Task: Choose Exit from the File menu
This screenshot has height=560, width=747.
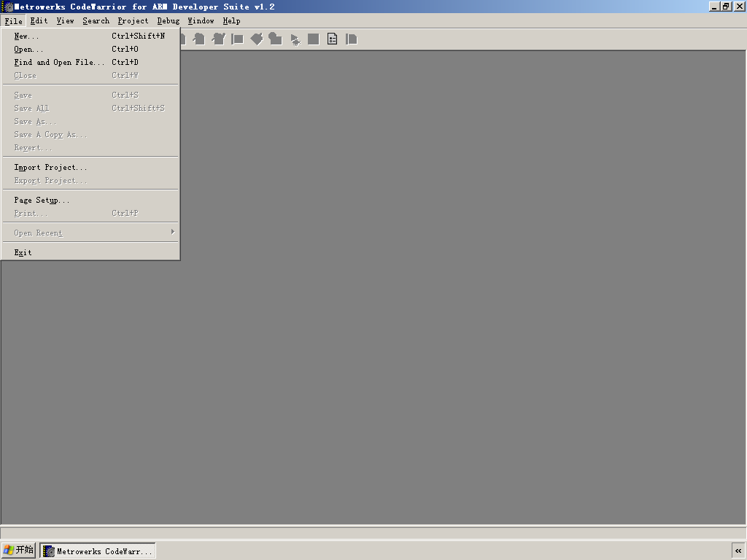Action: tap(90, 252)
